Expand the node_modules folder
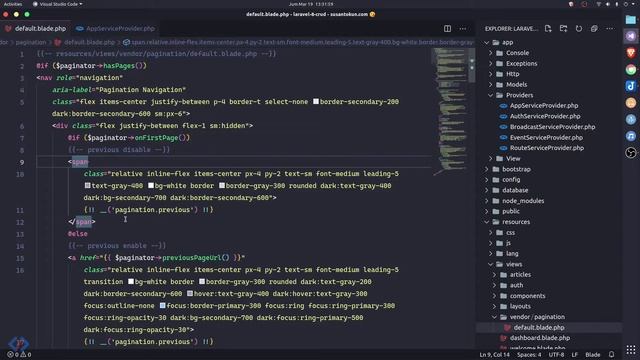This screenshot has height=360, width=640. point(487,201)
